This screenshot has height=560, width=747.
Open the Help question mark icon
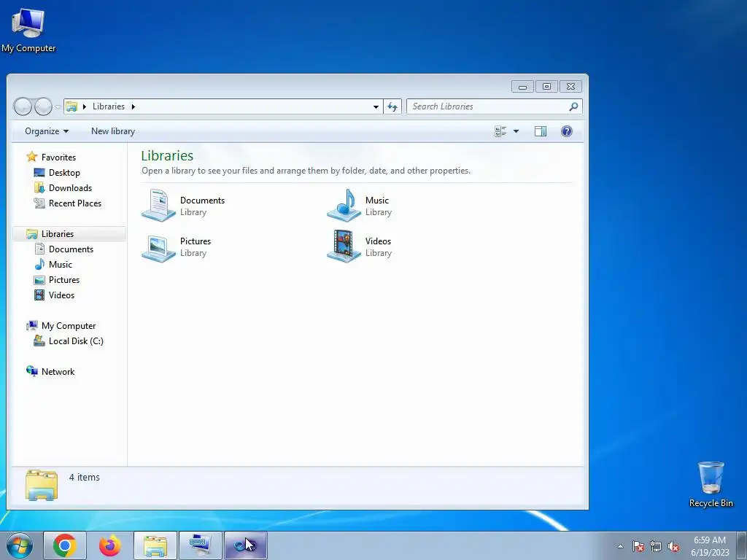pos(566,131)
